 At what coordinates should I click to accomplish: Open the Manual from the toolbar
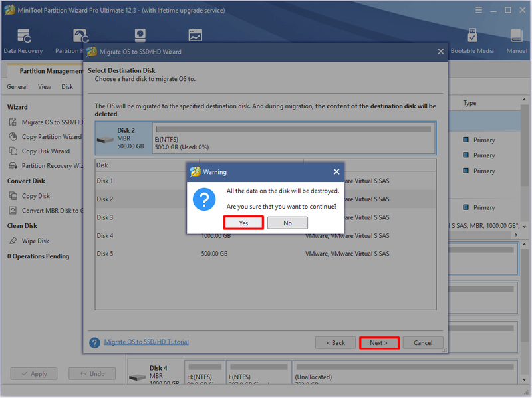517,41
